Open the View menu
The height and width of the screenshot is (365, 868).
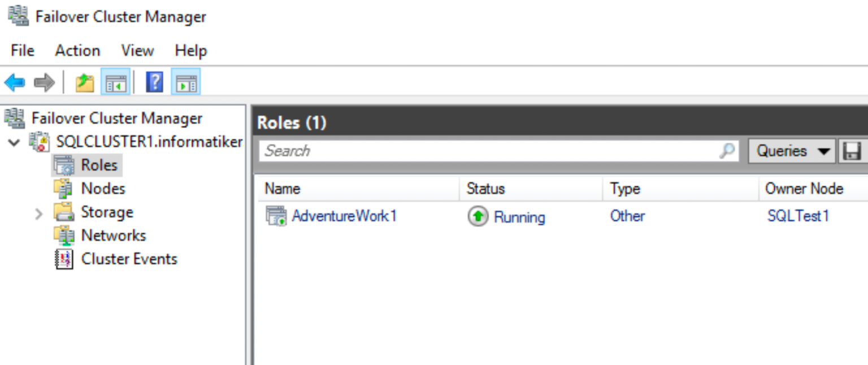[x=137, y=51]
